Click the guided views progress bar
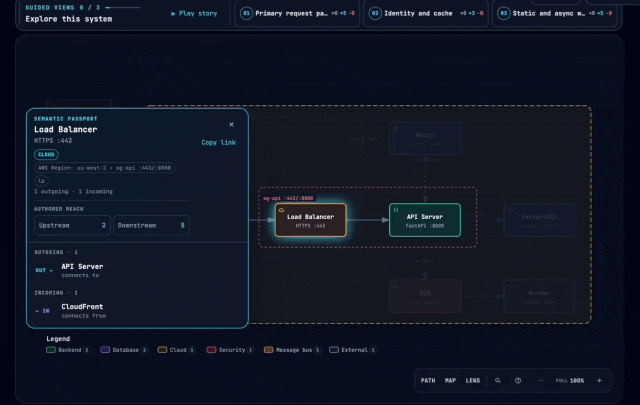The image size is (640, 405). (123, 7)
